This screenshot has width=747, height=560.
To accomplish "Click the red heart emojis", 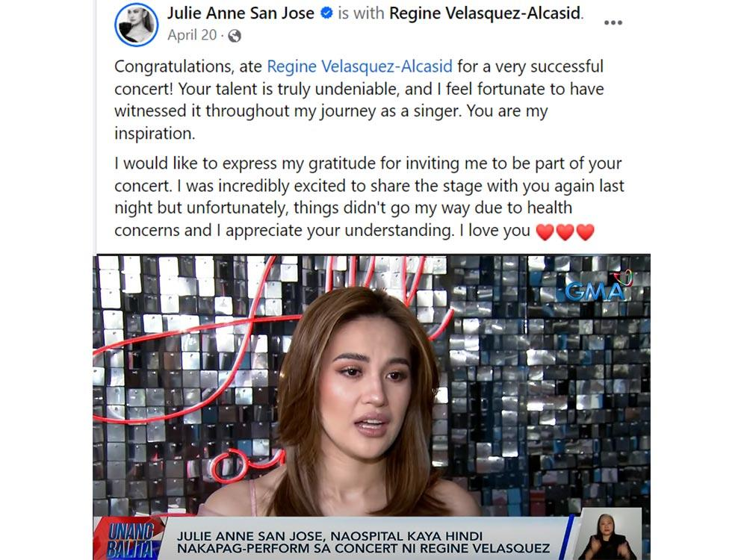I will (565, 231).
